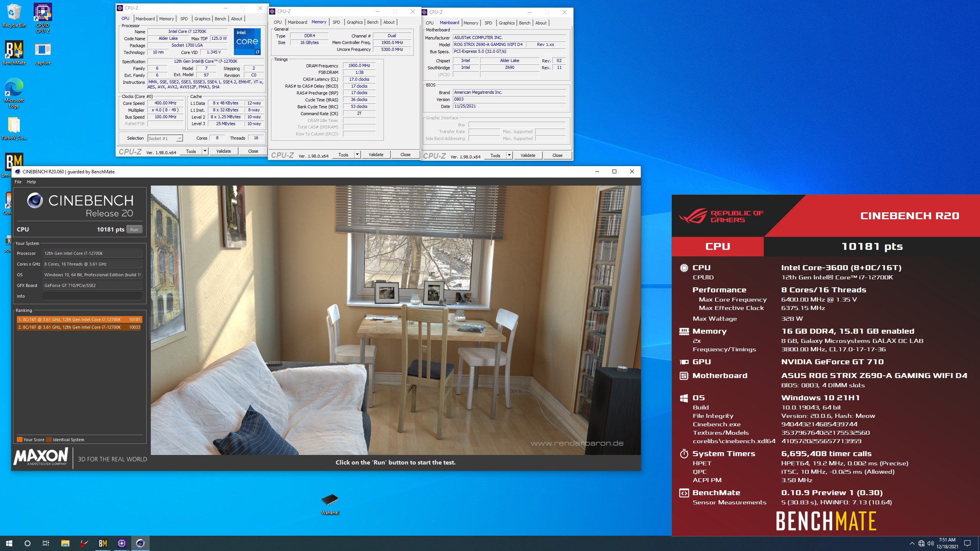
Task: Click the Run button for CPU test
Action: point(134,230)
